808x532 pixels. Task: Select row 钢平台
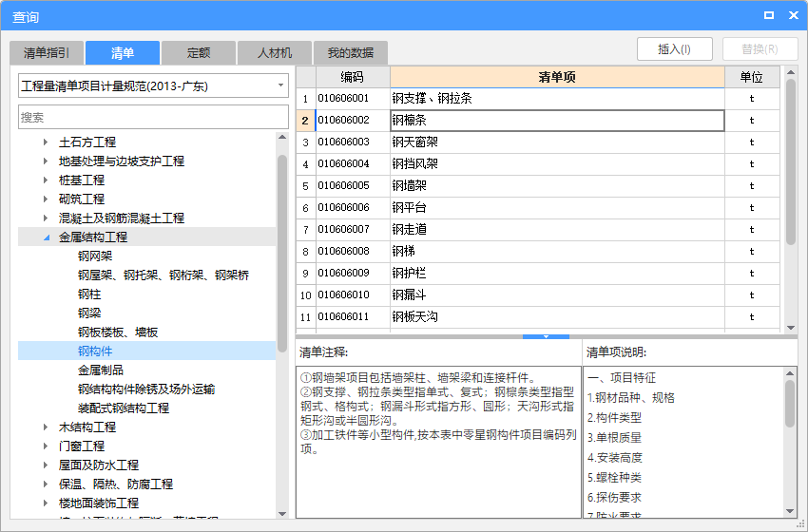[558, 207]
